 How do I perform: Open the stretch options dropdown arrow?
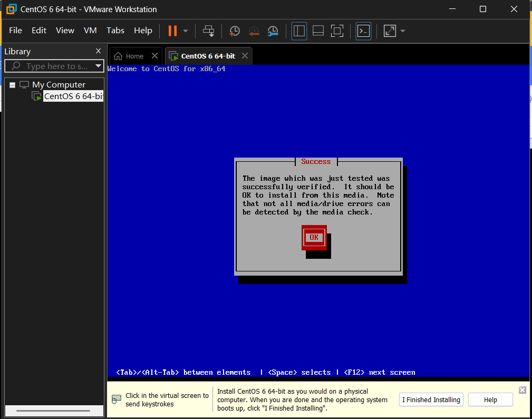(403, 31)
